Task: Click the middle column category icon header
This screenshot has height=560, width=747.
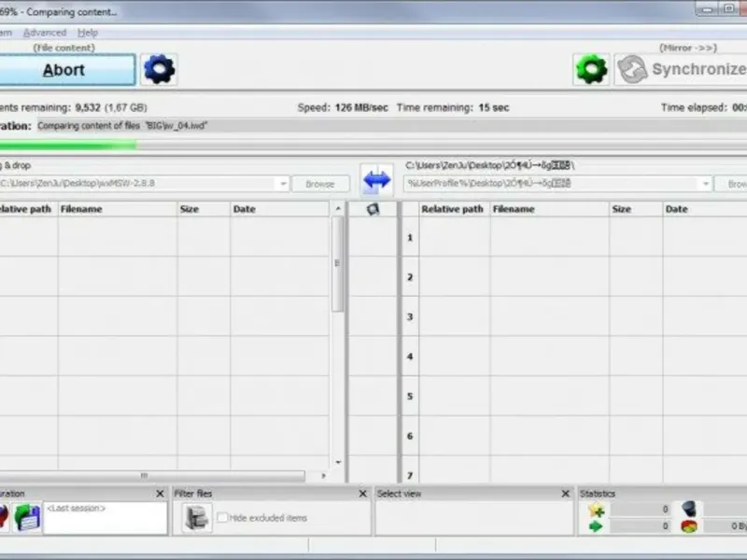Action: 373,209
